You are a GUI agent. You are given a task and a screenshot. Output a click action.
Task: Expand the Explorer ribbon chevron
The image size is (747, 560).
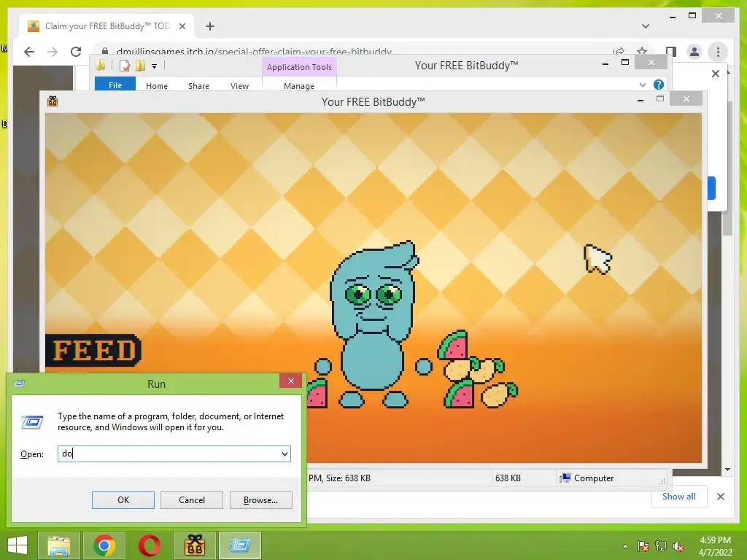[642, 85]
